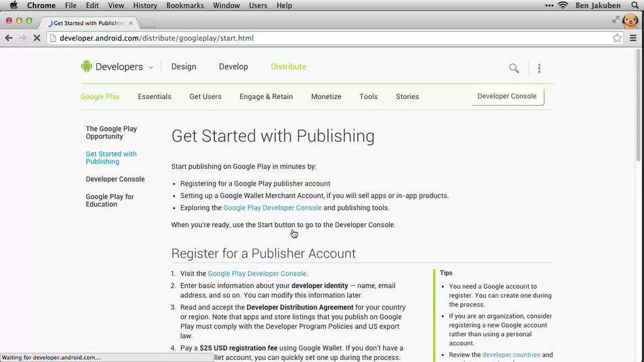The image size is (644, 362).
Task: Open a new tab button
Action: point(147,24)
